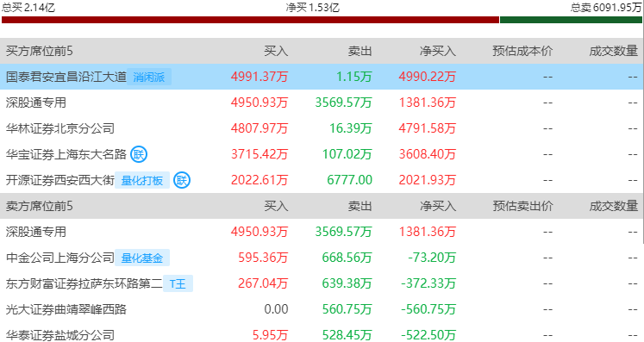Sort buyers by 预估成本价 column

pos(522,51)
